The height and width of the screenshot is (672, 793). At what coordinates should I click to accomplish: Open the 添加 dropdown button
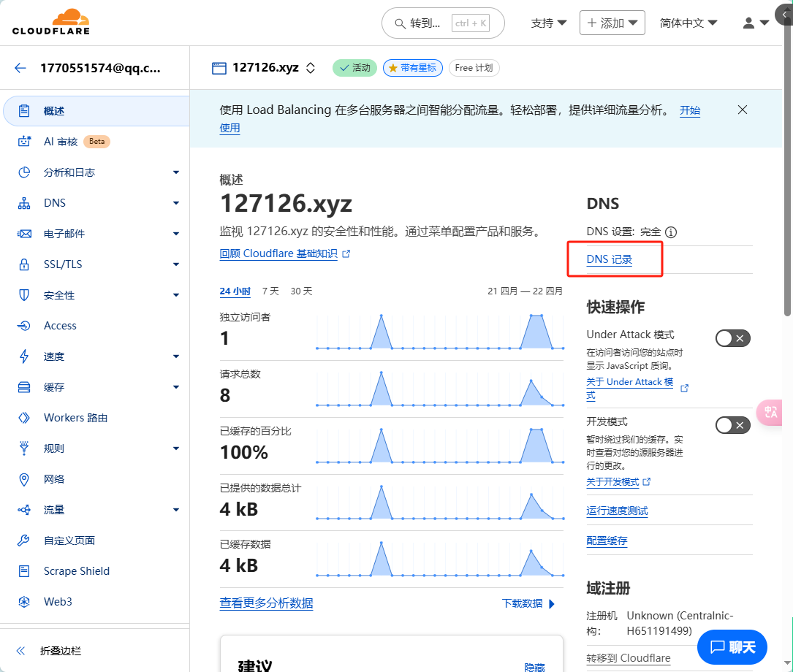coord(612,23)
